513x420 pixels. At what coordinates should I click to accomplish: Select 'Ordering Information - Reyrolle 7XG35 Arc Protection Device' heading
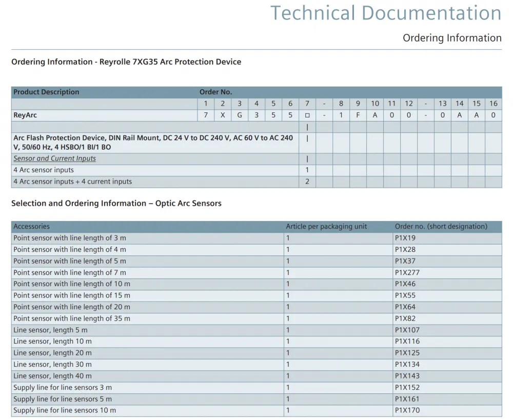(126, 62)
